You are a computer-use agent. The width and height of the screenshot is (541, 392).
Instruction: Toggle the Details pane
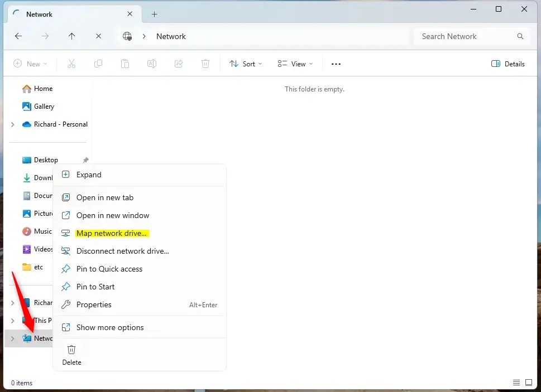[508, 64]
